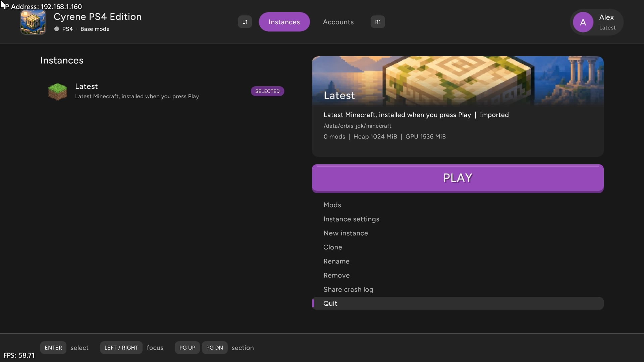
Task: Click the PG UP key hint
Action: click(x=187, y=348)
